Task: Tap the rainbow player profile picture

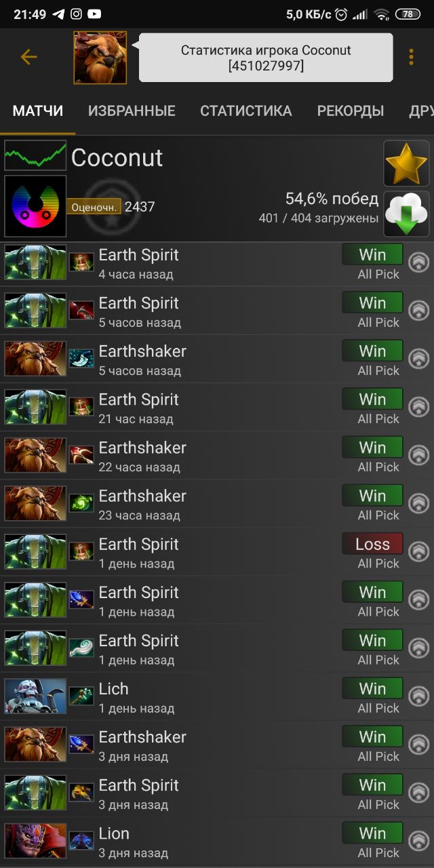Action: pyautogui.click(x=35, y=207)
